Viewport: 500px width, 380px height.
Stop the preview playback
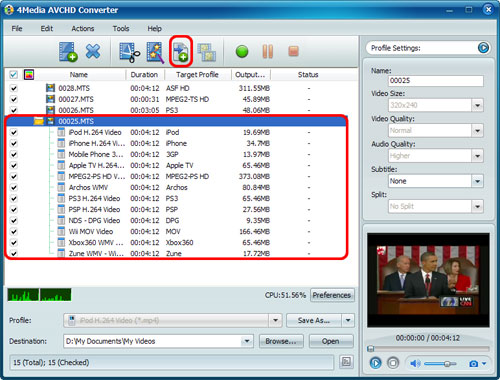(x=393, y=363)
